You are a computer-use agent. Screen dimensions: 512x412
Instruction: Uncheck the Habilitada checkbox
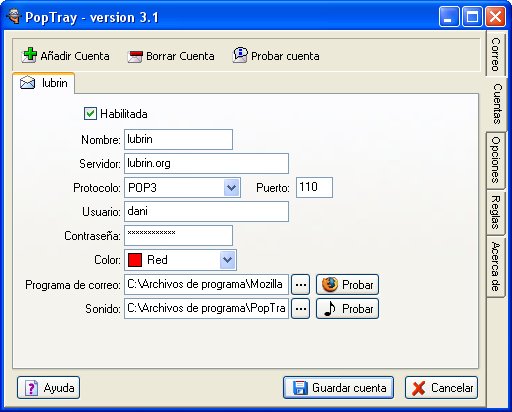point(90,114)
